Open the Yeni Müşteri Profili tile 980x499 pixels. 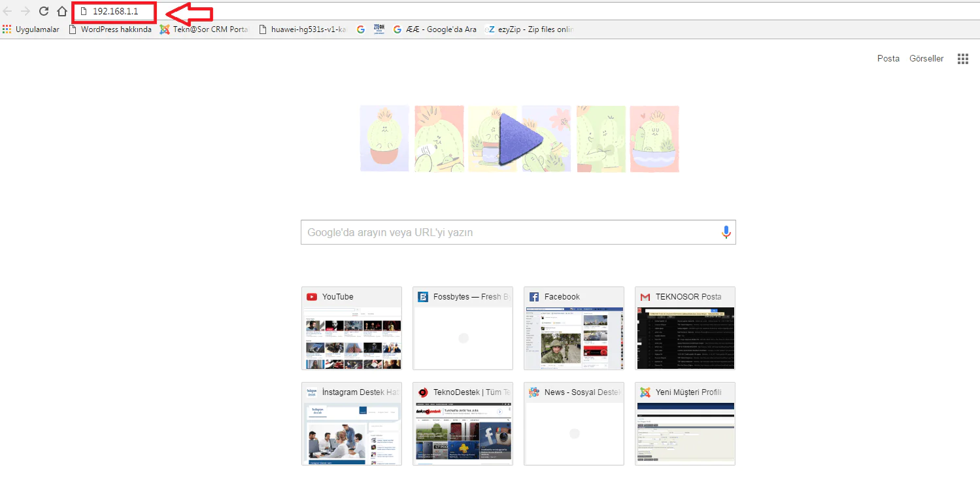(x=685, y=424)
